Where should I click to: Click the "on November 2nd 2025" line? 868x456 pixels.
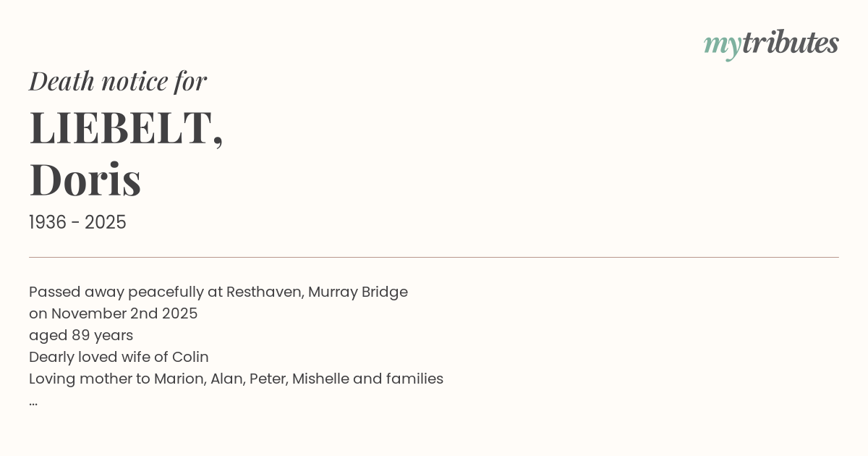(x=114, y=314)
